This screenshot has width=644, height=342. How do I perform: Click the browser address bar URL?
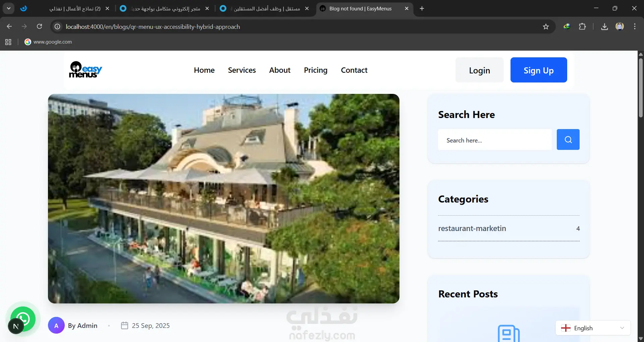(153, 26)
